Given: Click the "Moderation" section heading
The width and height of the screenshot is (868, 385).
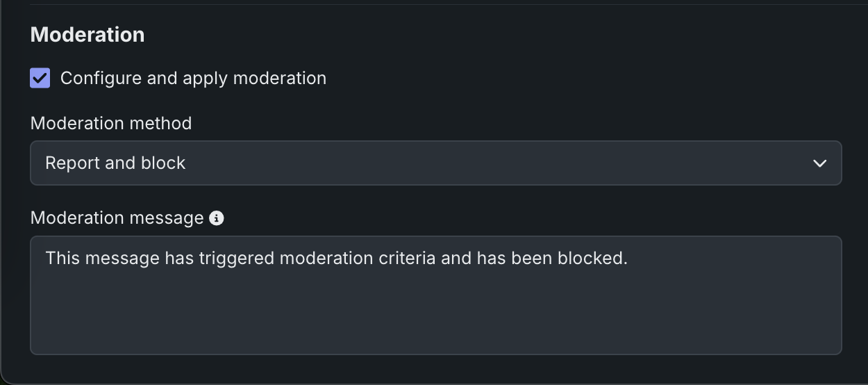Looking at the screenshot, I should (87, 35).
